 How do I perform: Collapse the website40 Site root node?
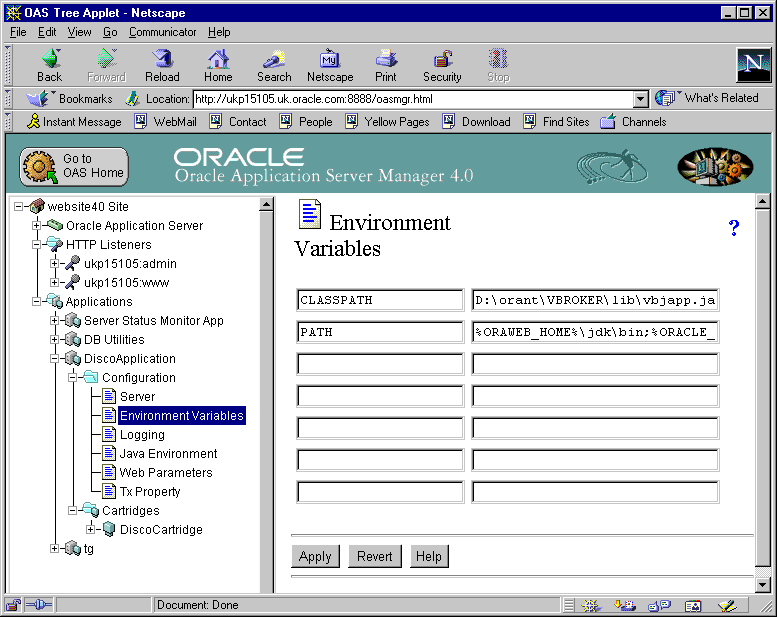pos(18,206)
